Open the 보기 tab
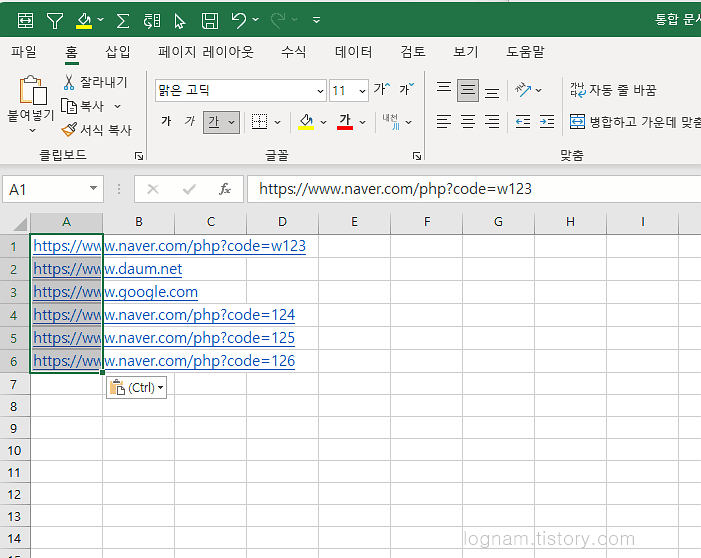701x558 pixels. pos(465,52)
